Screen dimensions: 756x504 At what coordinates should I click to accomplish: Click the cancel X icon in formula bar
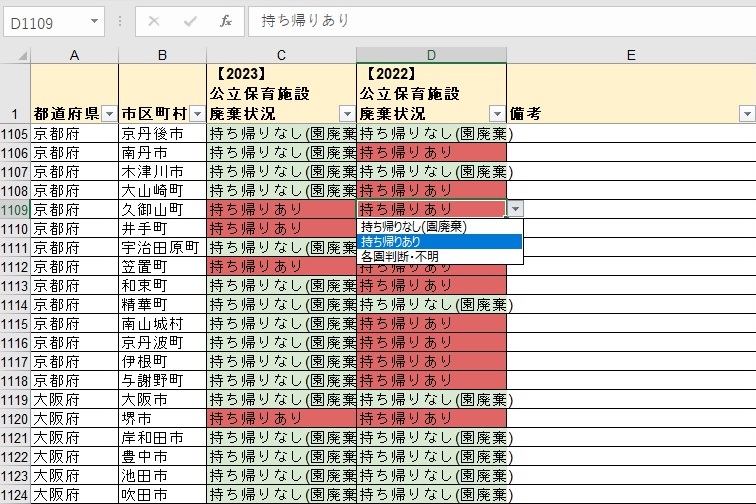[x=154, y=21]
